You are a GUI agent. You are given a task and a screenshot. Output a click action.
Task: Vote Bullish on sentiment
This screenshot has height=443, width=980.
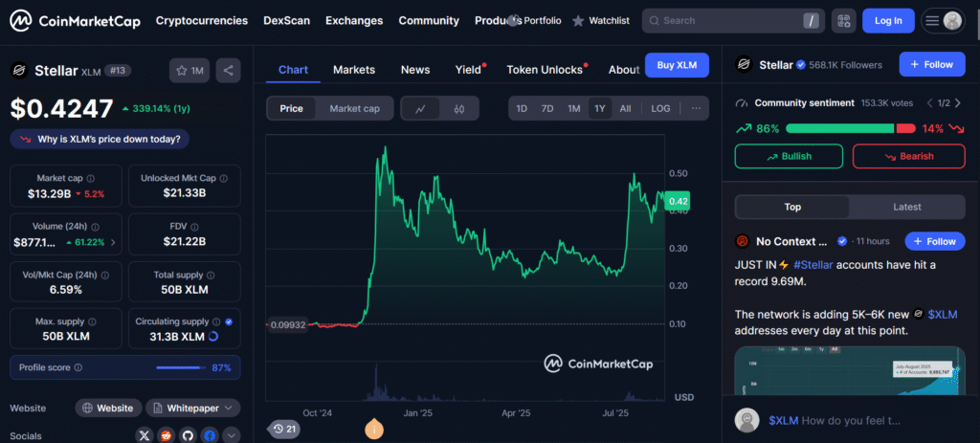coord(789,156)
